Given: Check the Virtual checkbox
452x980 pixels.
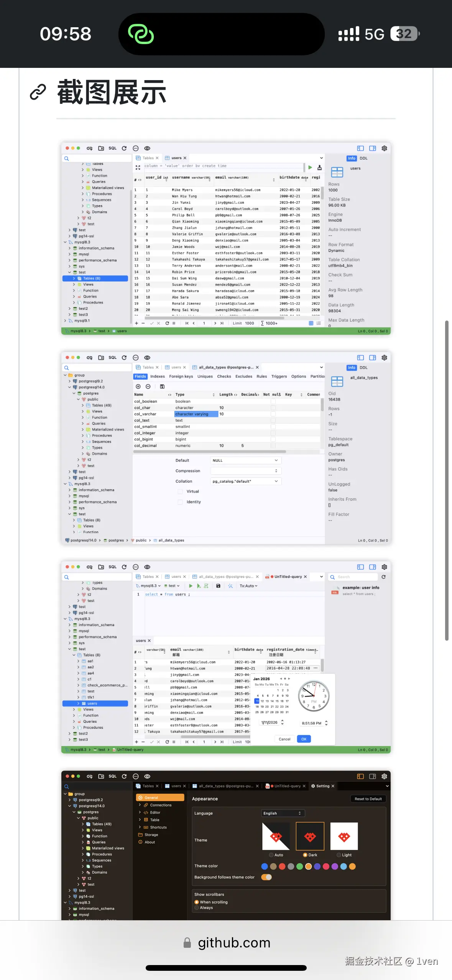Looking at the screenshot, I should pos(180,492).
